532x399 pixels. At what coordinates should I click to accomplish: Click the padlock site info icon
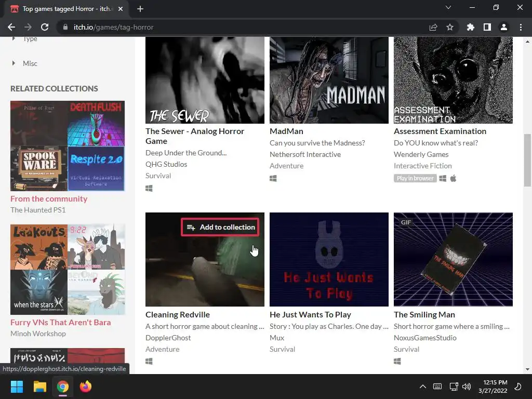(x=65, y=27)
